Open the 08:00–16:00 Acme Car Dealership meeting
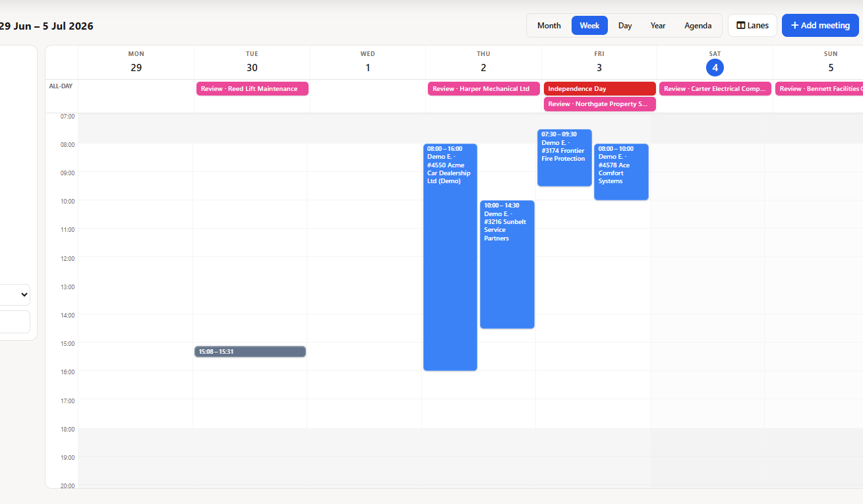 tap(450, 257)
